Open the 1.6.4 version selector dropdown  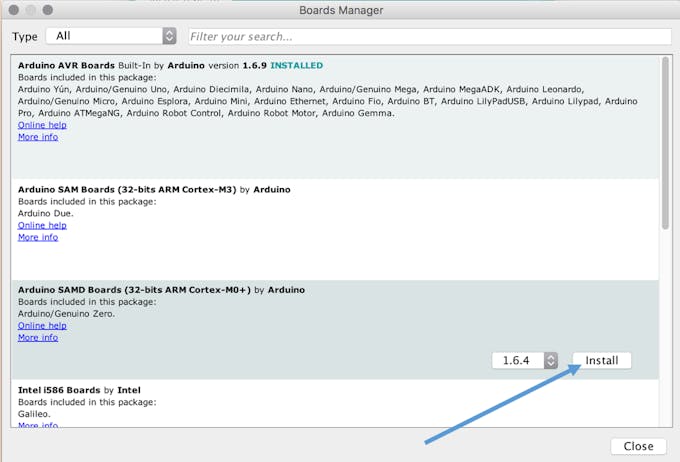tap(525, 360)
